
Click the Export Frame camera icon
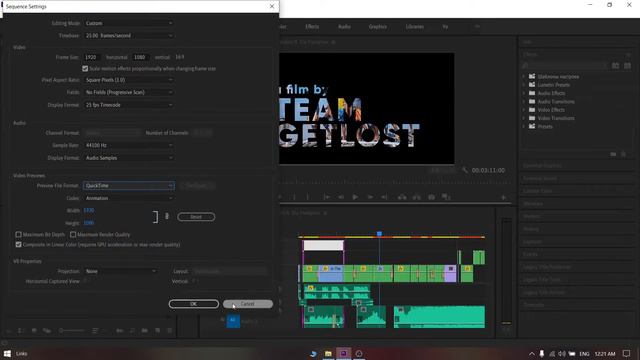(431, 197)
